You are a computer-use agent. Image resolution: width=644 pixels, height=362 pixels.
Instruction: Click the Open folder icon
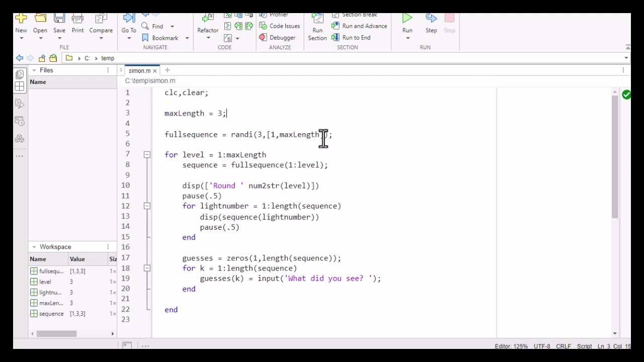pos(40,19)
